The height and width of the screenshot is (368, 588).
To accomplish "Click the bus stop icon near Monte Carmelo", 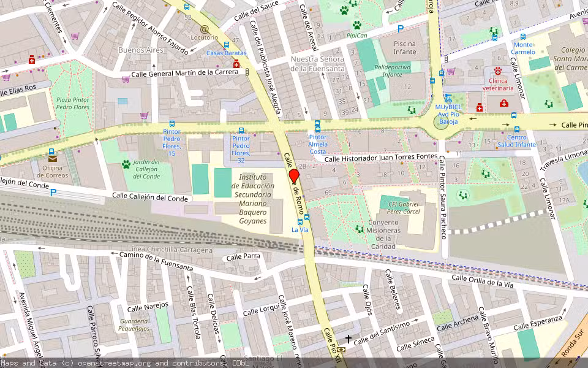I will 523,37.
